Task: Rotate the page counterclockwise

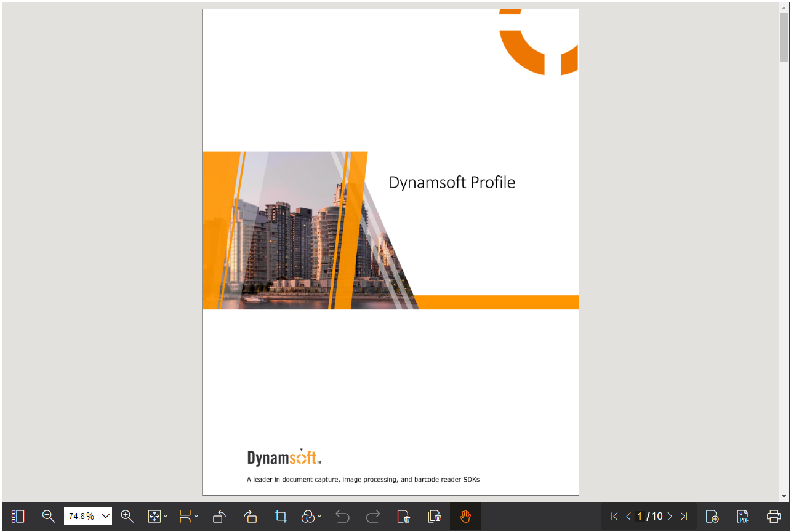Action: click(x=219, y=517)
